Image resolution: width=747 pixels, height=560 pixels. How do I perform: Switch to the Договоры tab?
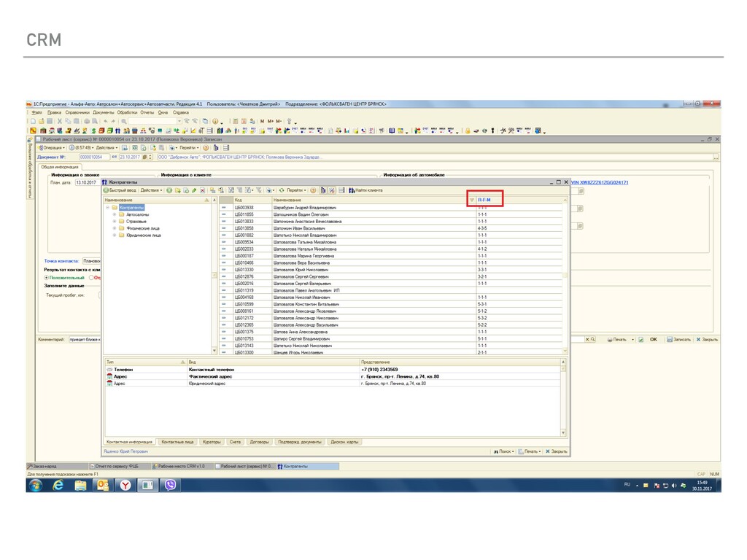(259, 442)
